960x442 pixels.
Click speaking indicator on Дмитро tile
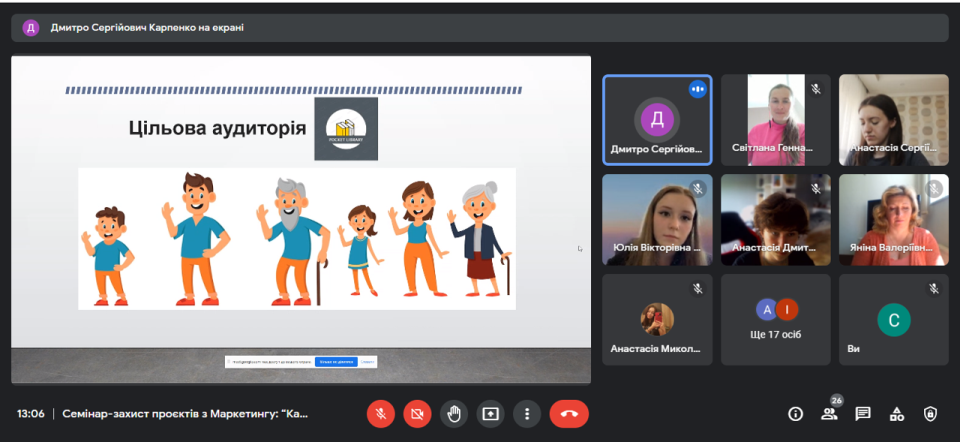point(697,89)
